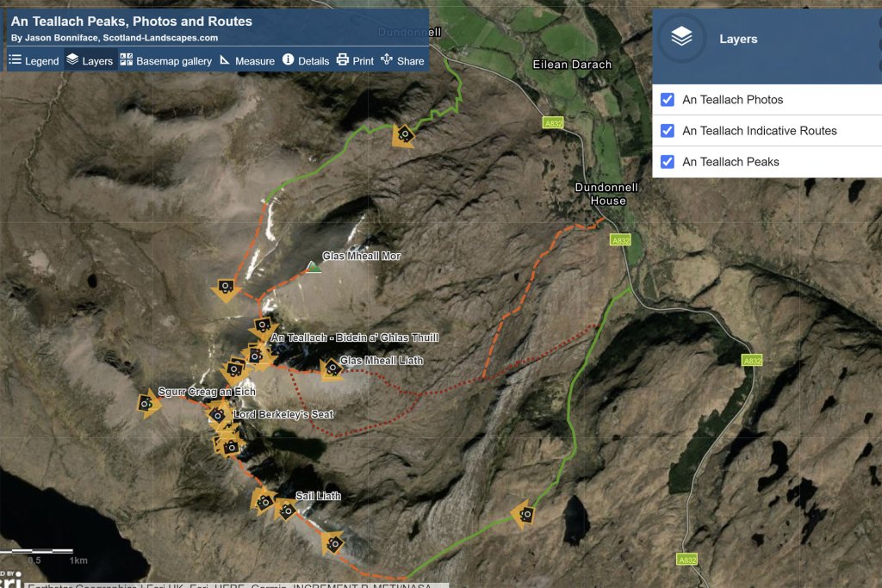Disable the An Teallach Indicative Routes layer
Image resolution: width=882 pixels, height=588 pixels.
[x=667, y=130]
